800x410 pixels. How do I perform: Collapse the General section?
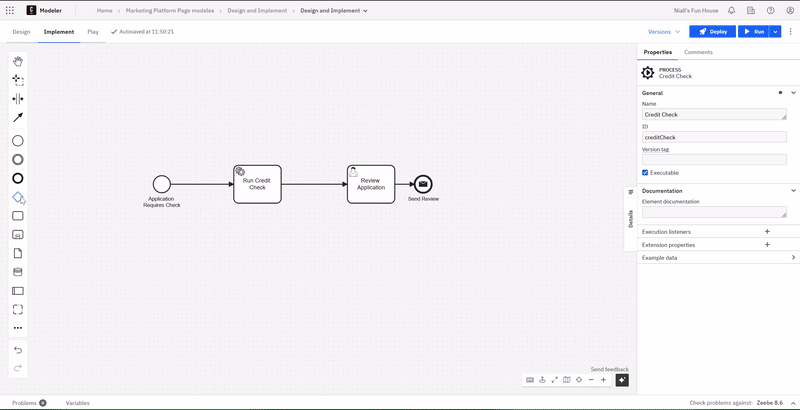click(x=793, y=93)
